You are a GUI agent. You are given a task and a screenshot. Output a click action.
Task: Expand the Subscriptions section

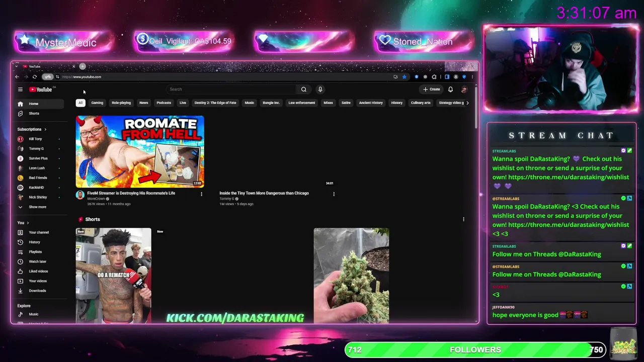coord(32,129)
